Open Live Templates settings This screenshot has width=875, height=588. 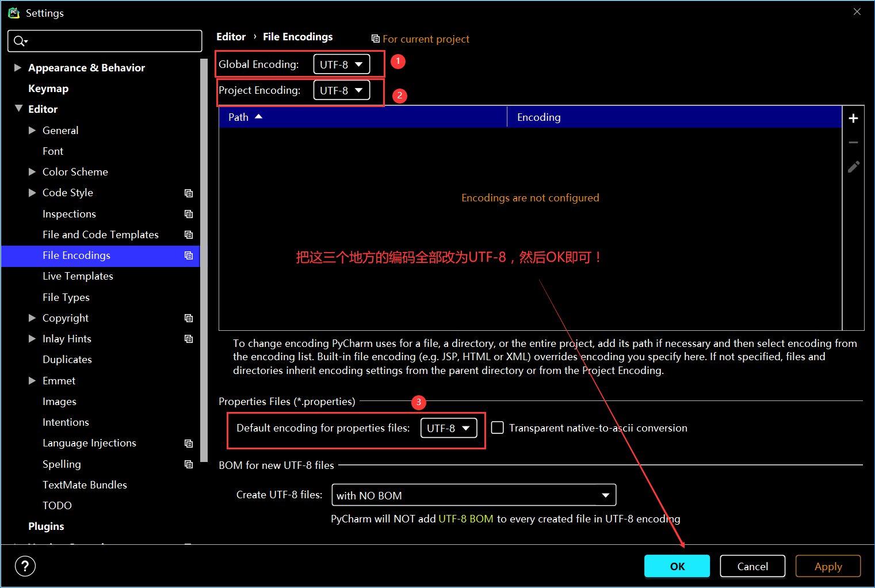pos(78,276)
